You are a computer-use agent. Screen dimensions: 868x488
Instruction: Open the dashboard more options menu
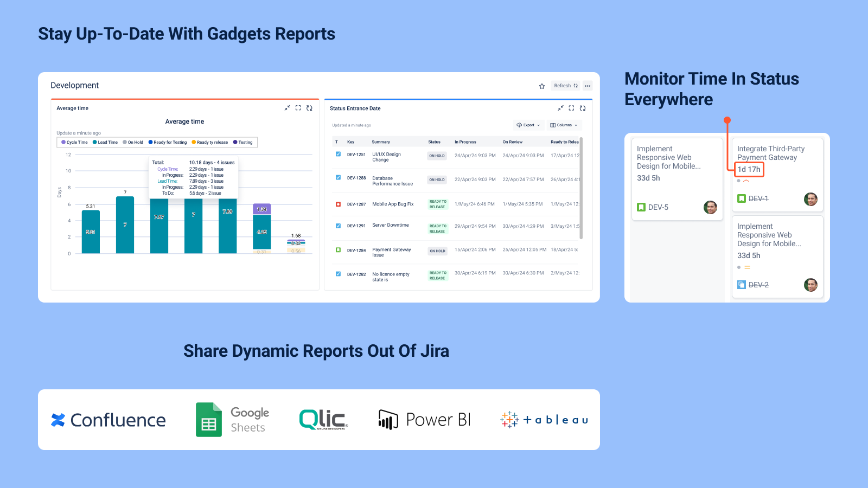588,86
